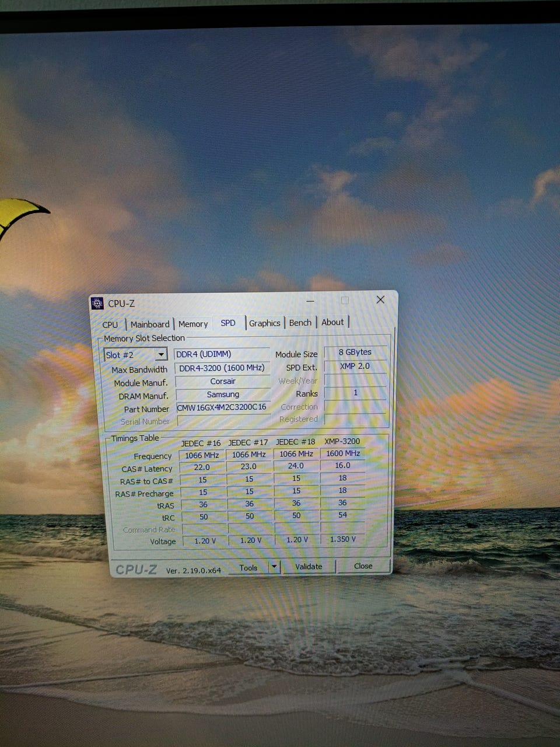Click the version text Ver. 2.19.0.x64
Image resolution: width=560 pixels, height=747 pixels.
(x=194, y=571)
